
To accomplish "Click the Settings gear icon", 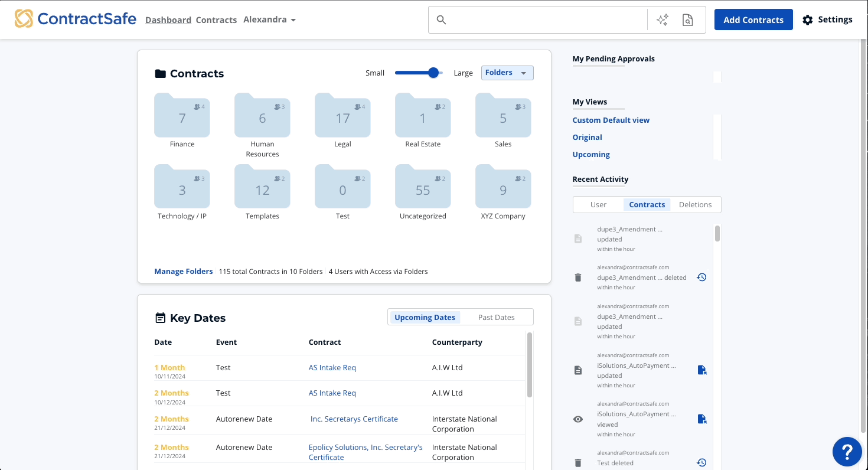I will coord(807,20).
